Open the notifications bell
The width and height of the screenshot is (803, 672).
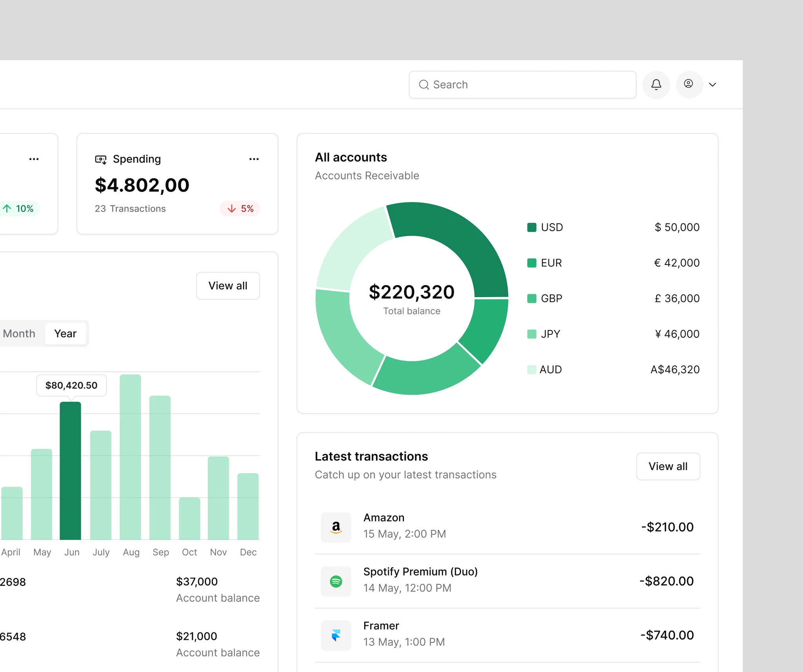tap(656, 84)
